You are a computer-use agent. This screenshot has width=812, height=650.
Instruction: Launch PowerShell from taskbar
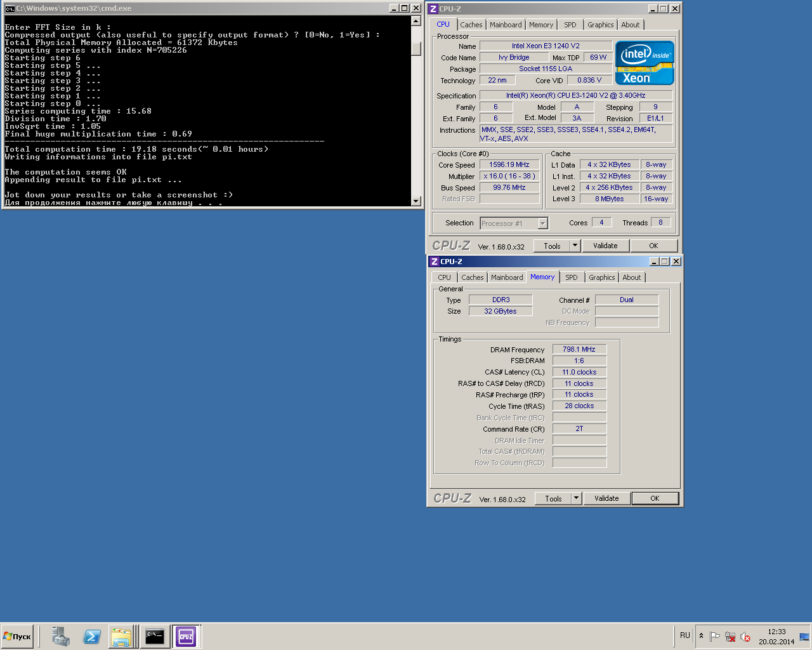tap(91, 637)
